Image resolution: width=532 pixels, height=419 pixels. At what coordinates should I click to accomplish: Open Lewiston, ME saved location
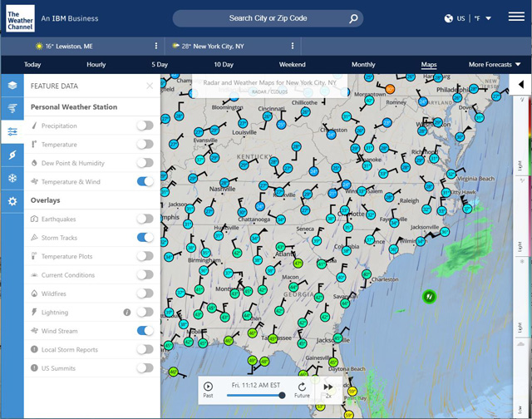click(69, 47)
